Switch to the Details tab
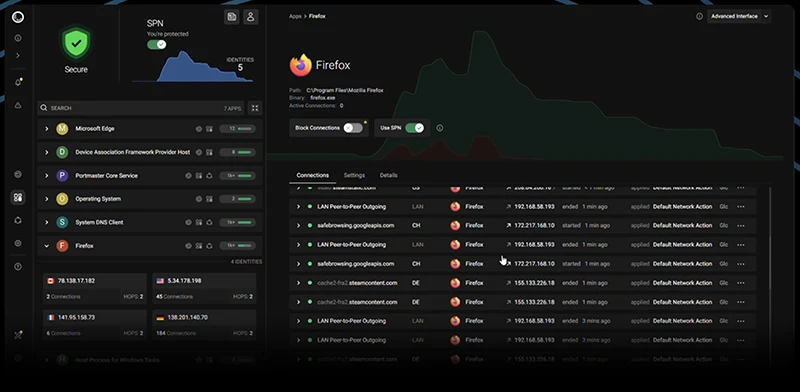Screen dimensions: 800x392 point(388,175)
